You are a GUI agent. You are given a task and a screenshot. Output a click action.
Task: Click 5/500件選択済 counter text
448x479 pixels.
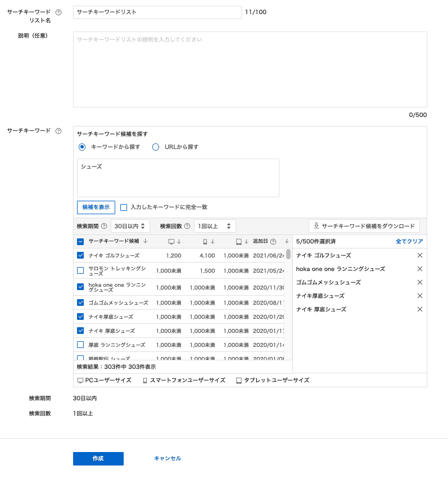pos(316,241)
